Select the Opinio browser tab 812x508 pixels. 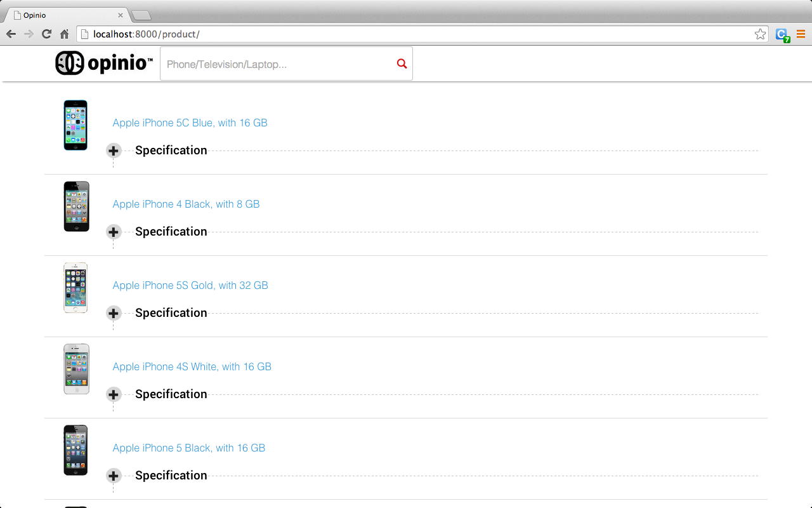click(x=67, y=15)
